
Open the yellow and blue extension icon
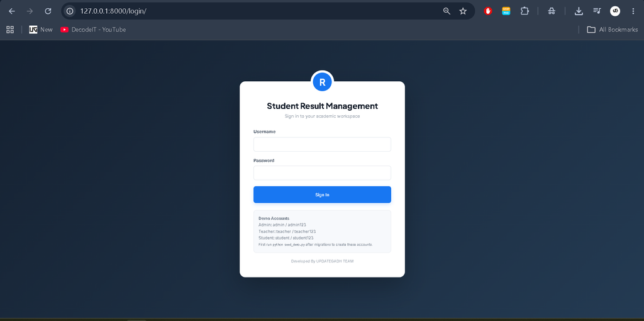(x=506, y=11)
